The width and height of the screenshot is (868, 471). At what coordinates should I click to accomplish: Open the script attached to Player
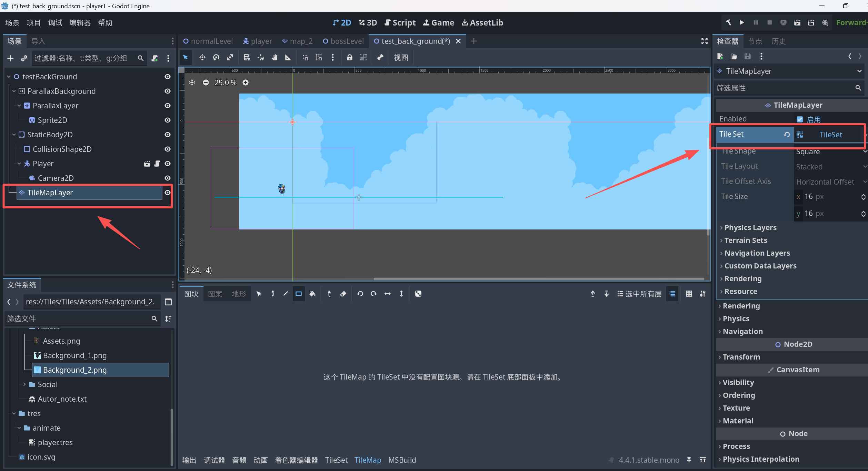[157, 164]
